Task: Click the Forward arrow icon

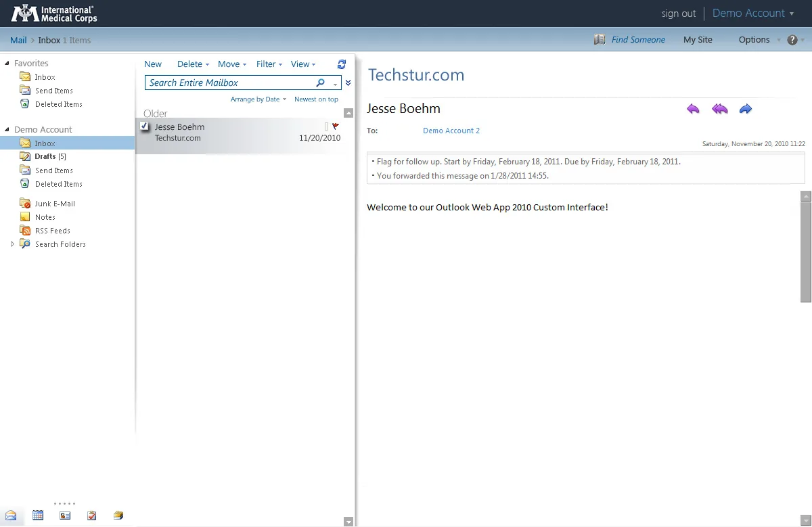Action: pos(746,109)
